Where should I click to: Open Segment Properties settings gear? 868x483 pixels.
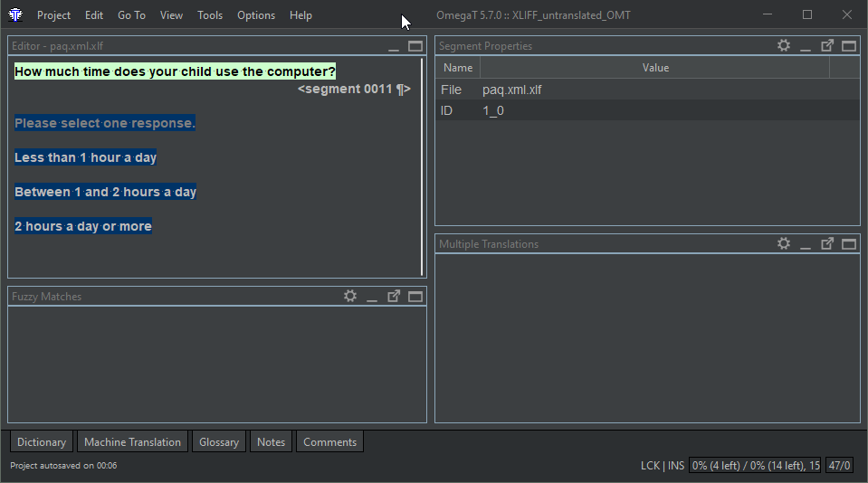[x=783, y=45]
